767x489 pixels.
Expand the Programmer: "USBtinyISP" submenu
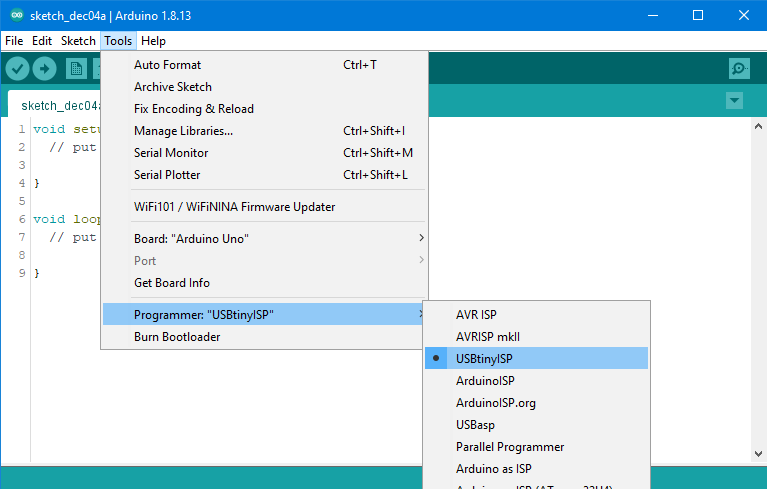point(263,314)
